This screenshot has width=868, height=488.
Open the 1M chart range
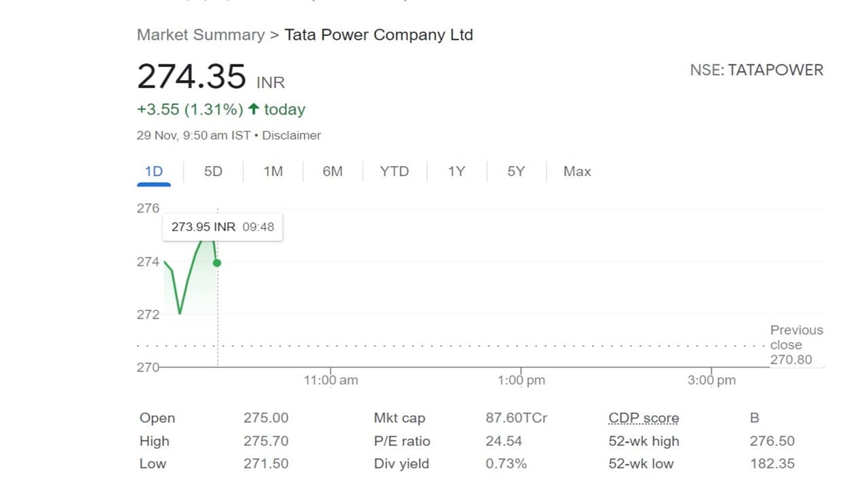click(273, 171)
